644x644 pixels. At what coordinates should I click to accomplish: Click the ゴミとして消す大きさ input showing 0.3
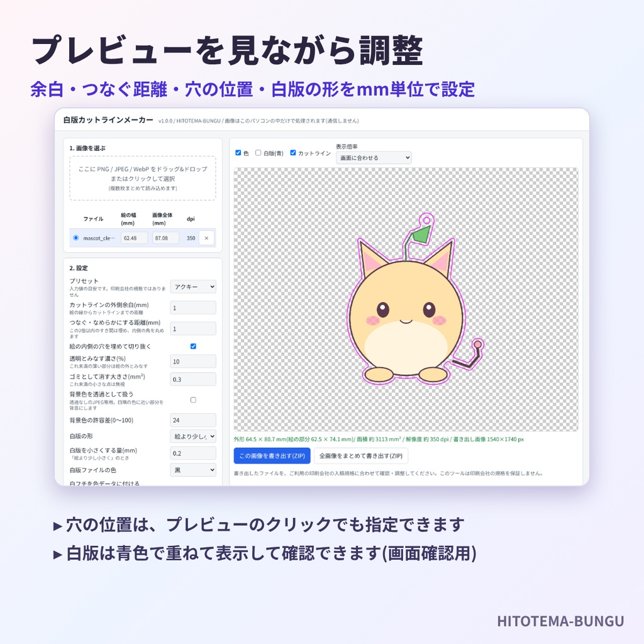tap(193, 379)
